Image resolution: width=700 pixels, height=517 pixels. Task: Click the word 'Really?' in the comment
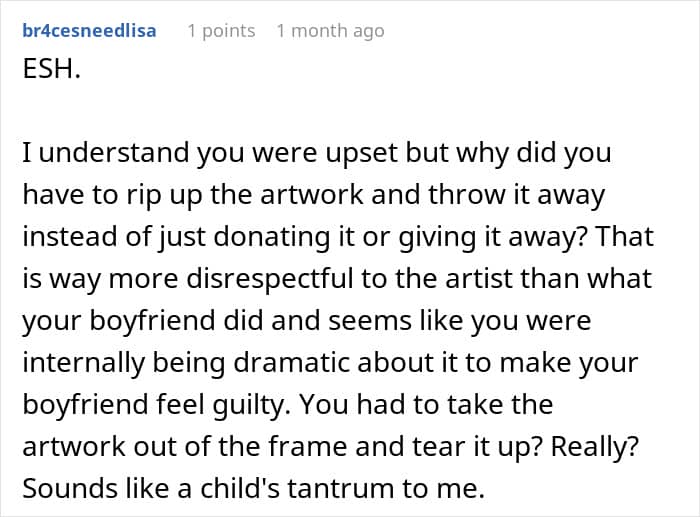click(595, 447)
